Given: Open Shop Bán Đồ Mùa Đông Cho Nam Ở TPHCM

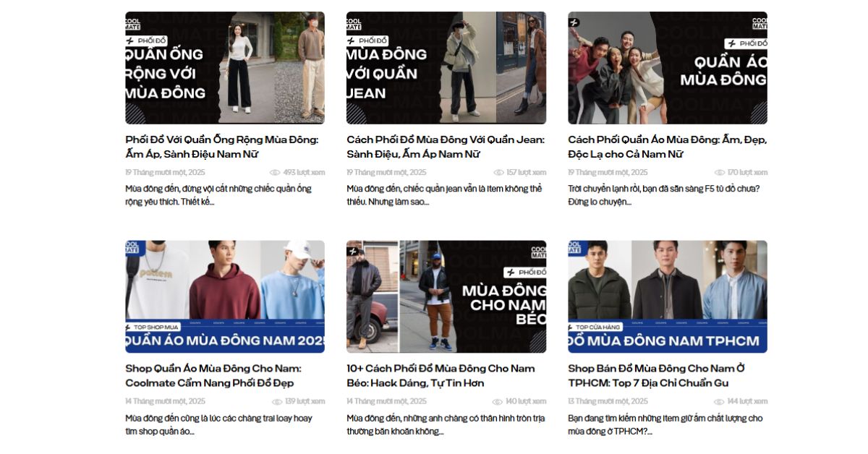Looking at the screenshot, I should pyautogui.click(x=657, y=375).
